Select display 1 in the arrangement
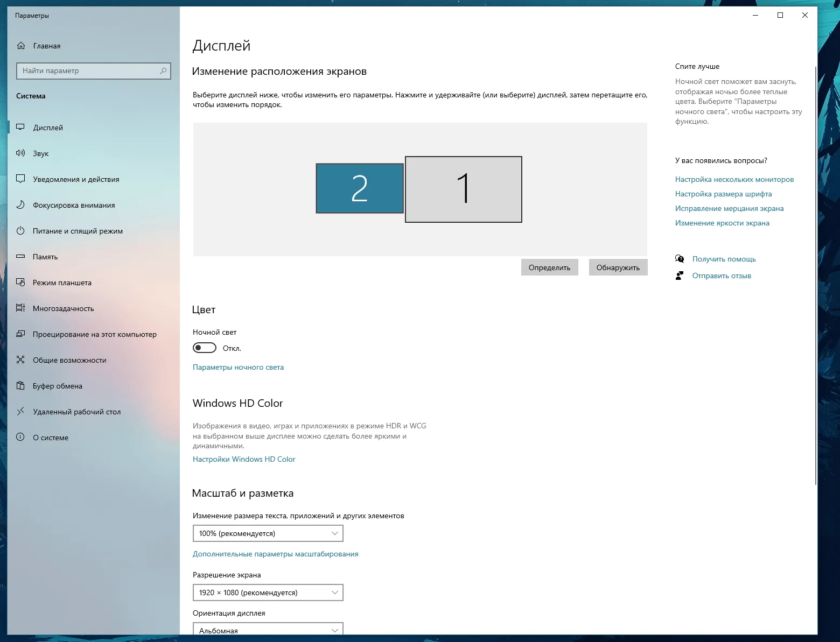The image size is (840, 642). pos(464,189)
